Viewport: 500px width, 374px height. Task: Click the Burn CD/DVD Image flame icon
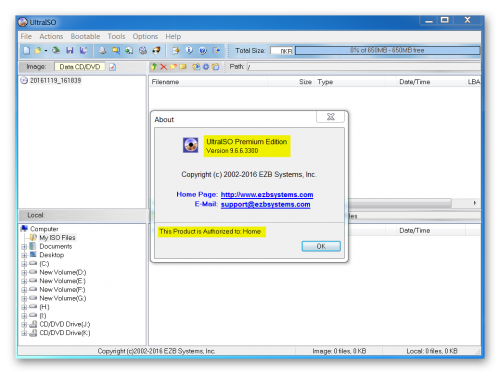(x=156, y=51)
